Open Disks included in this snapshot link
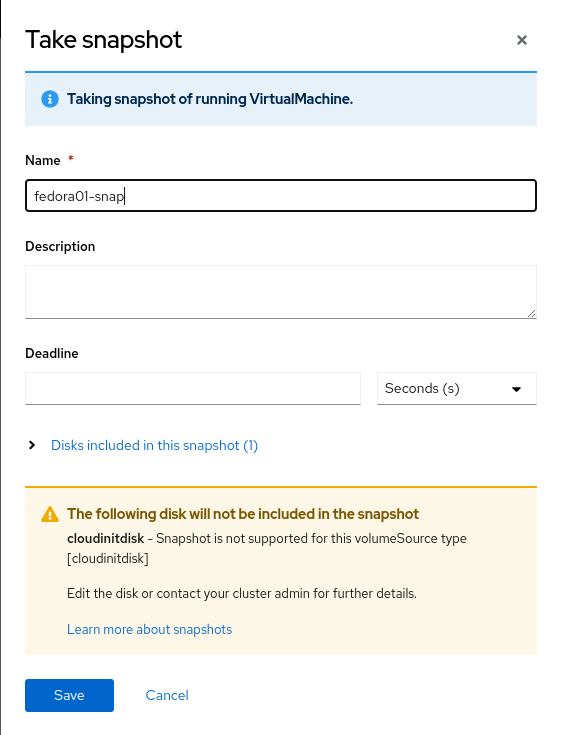561x735 pixels. (154, 445)
